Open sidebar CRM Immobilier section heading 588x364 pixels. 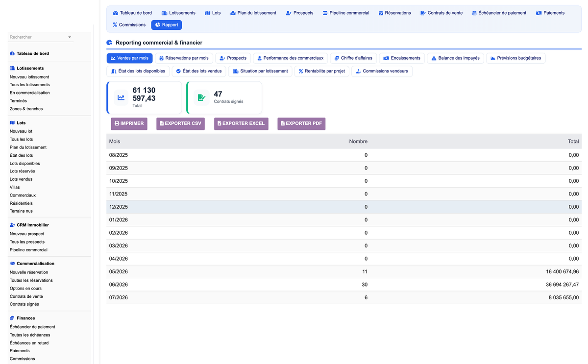[x=33, y=225]
